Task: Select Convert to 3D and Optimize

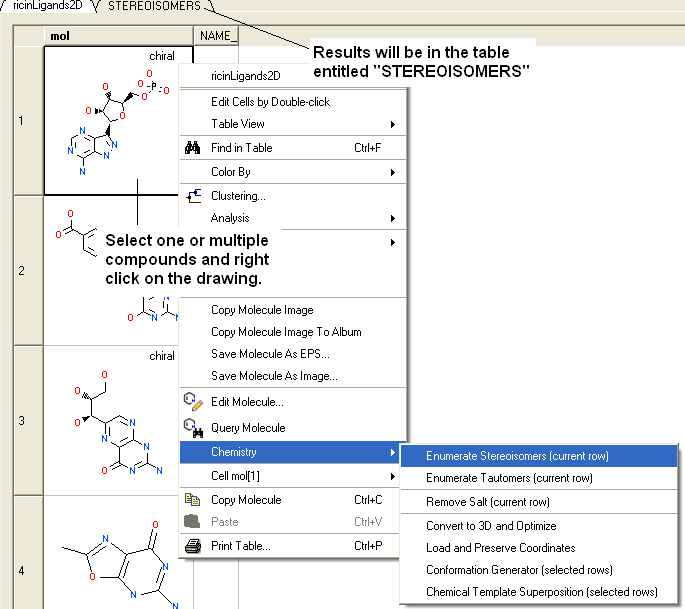Action: [491, 526]
